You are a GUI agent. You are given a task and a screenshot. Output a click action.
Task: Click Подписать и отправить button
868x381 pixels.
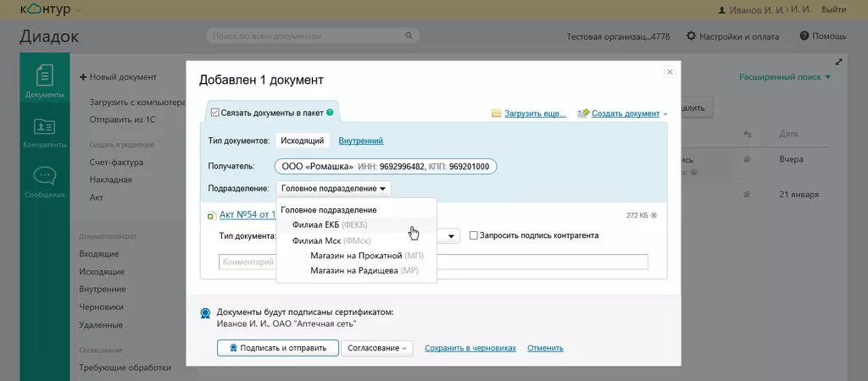[x=277, y=348]
